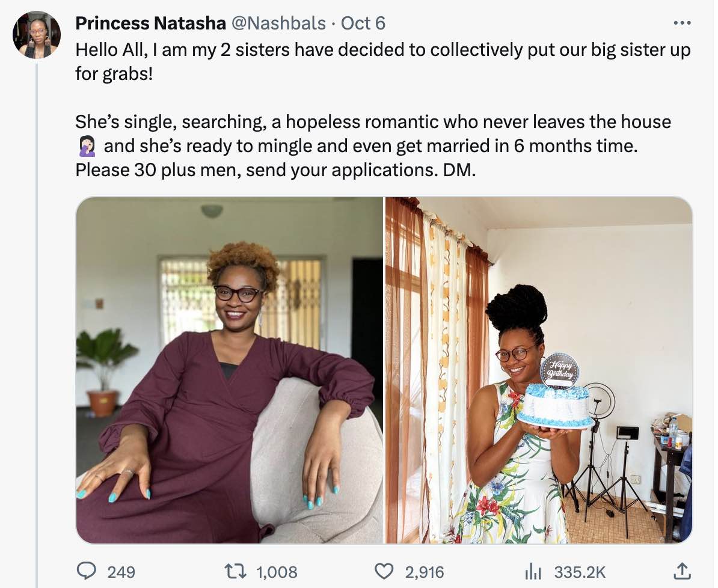Click the 335.2K views count

[580, 572]
